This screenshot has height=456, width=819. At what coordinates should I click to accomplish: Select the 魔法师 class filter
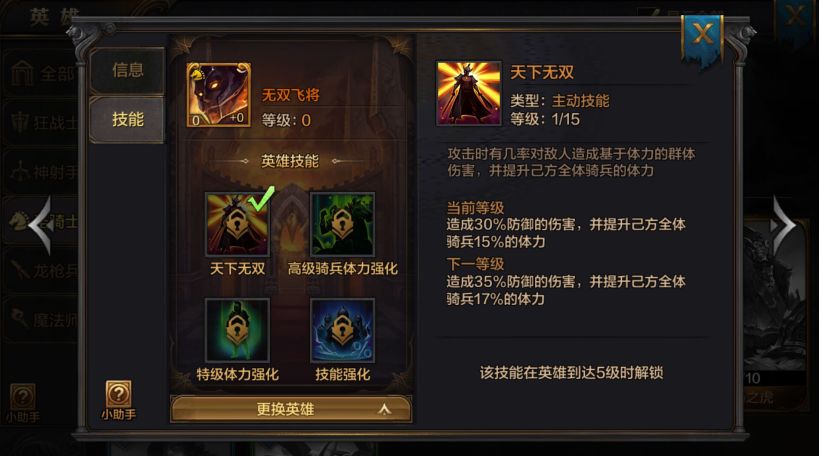click(41, 319)
